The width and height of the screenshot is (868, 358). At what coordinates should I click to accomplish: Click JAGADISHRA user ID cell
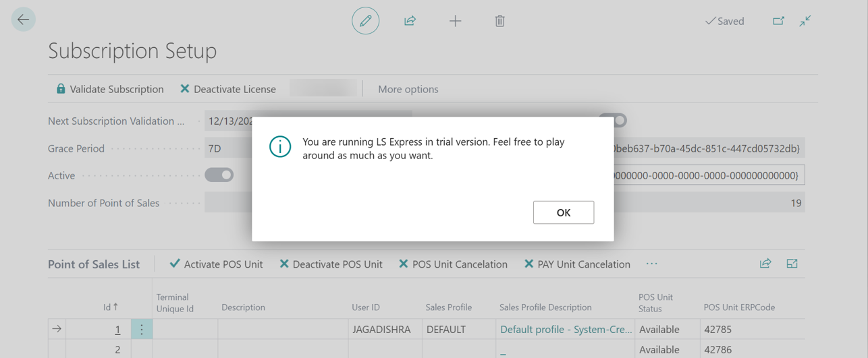[x=381, y=330]
